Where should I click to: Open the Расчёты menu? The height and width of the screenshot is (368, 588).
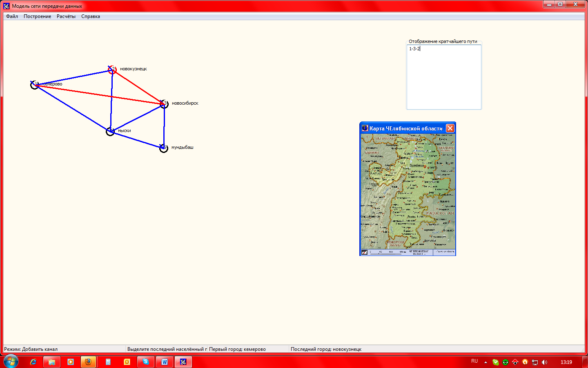tap(66, 16)
